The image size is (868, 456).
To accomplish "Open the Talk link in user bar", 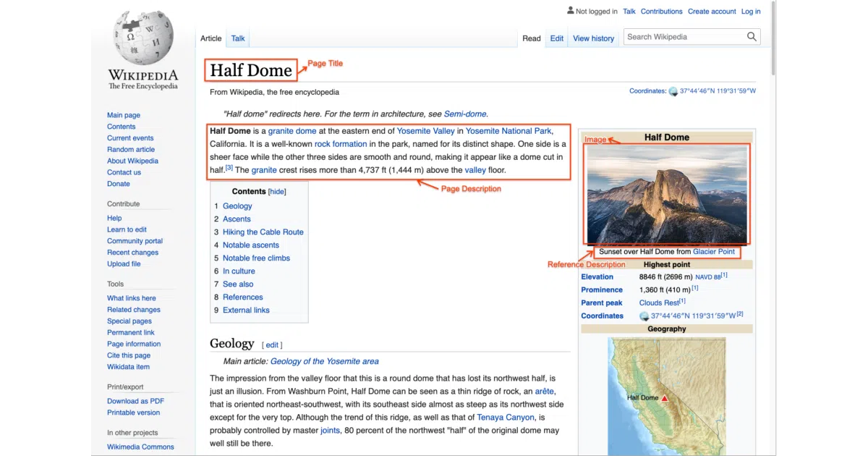I will (x=629, y=12).
